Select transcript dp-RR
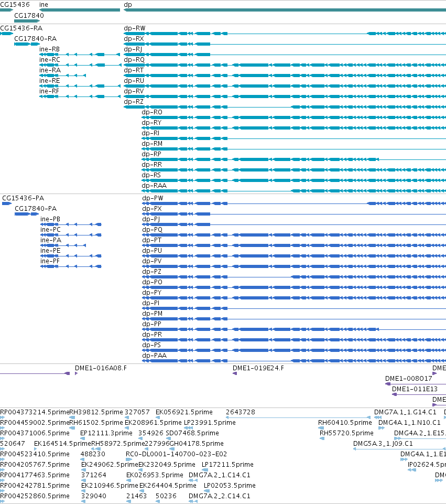This screenshot has height=504, width=446. click(x=152, y=165)
